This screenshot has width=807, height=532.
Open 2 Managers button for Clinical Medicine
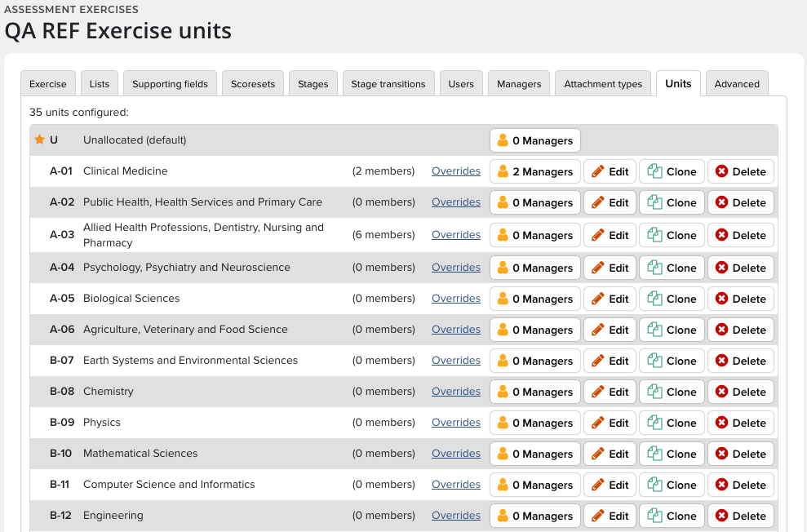click(x=535, y=171)
